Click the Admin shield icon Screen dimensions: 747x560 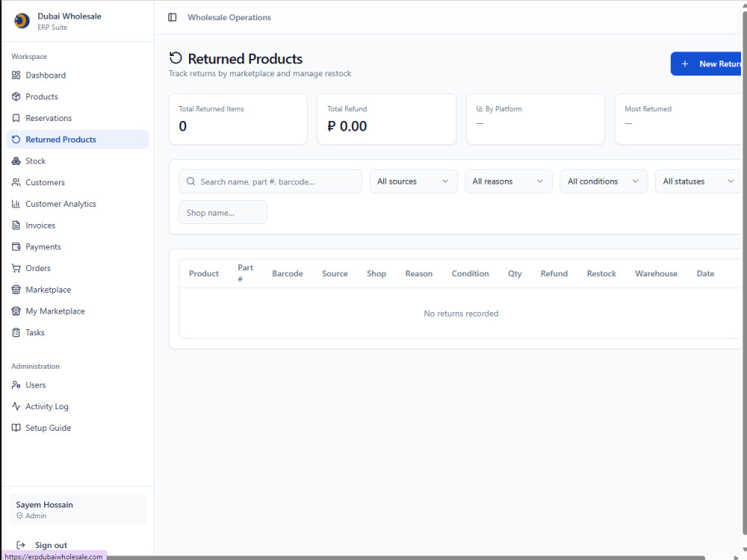point(19,516)
